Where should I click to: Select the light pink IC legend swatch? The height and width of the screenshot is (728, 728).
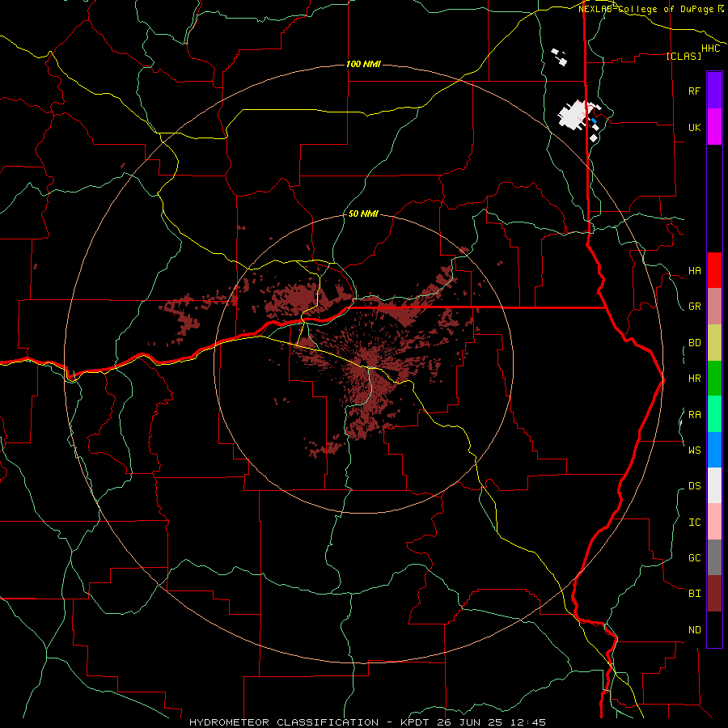point(714,522)
